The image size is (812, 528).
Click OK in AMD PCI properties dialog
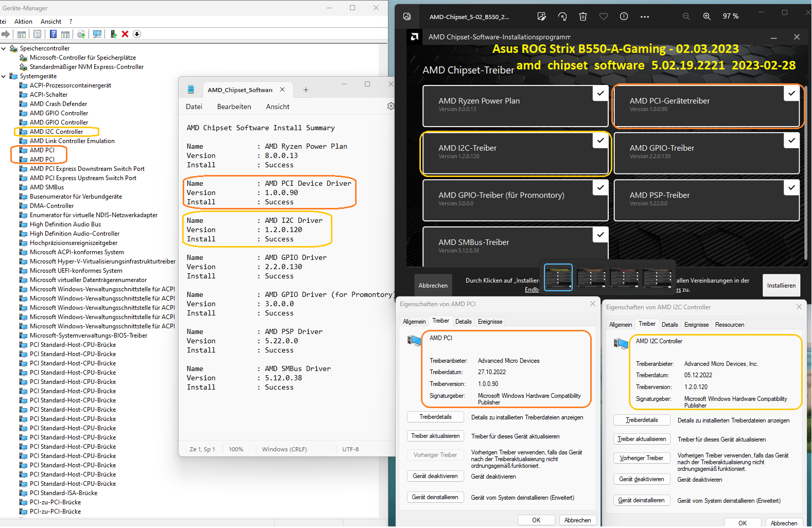coord(536,520)
